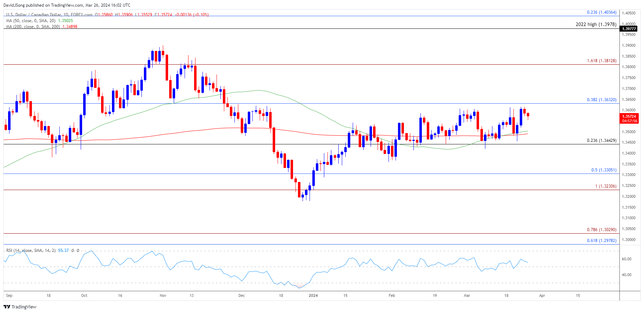Click the 1.34500 price axis label
This screenshot has width=644, height=313.
pyautogui.click(x=629, y=143)
